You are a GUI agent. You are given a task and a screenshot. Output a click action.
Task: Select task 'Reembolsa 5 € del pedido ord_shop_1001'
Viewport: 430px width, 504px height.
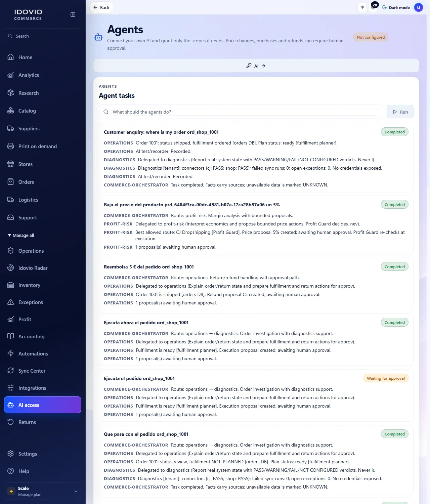pyautogui.click(x=149, y=267)
